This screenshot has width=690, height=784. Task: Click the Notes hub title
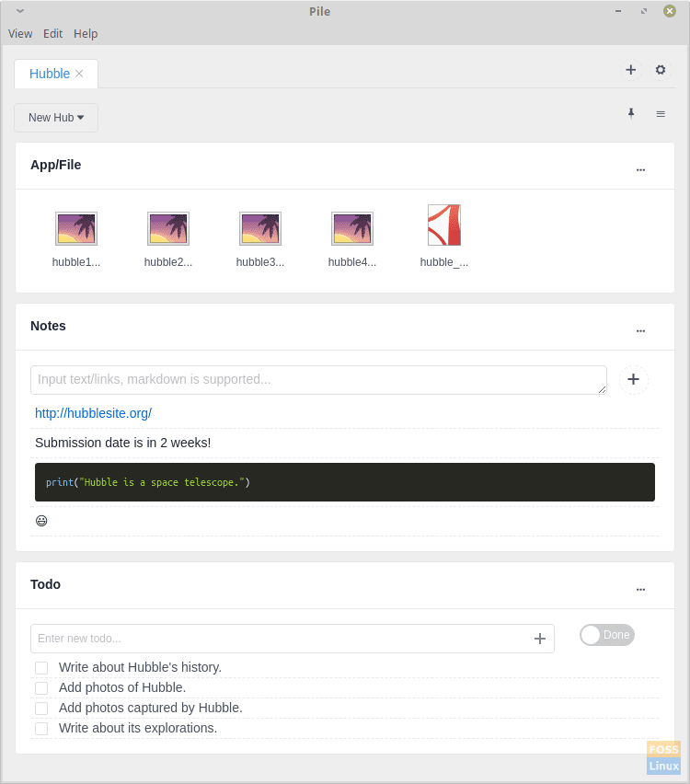[48, 326]
